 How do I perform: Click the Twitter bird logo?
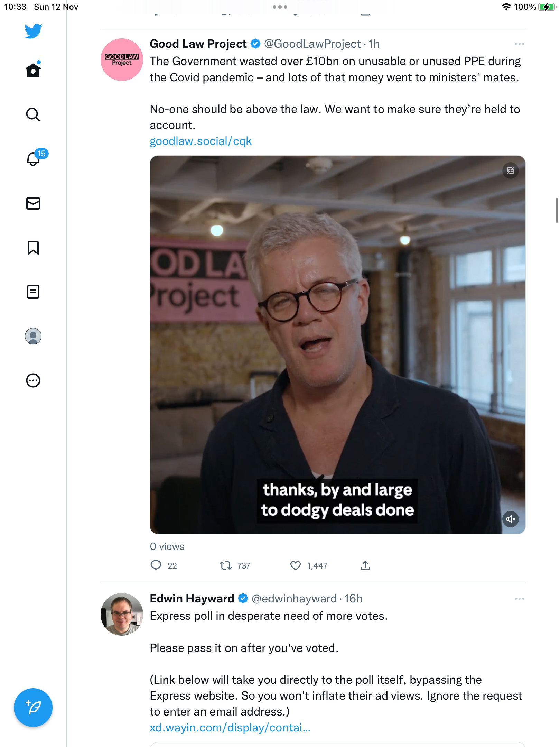(33, 31)
